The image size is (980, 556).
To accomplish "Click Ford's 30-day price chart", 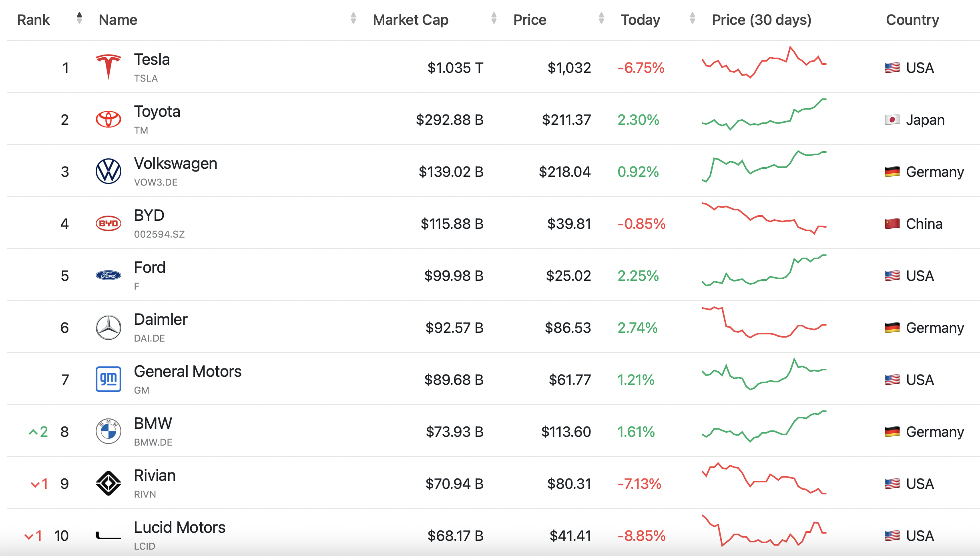I will point(764,270).
